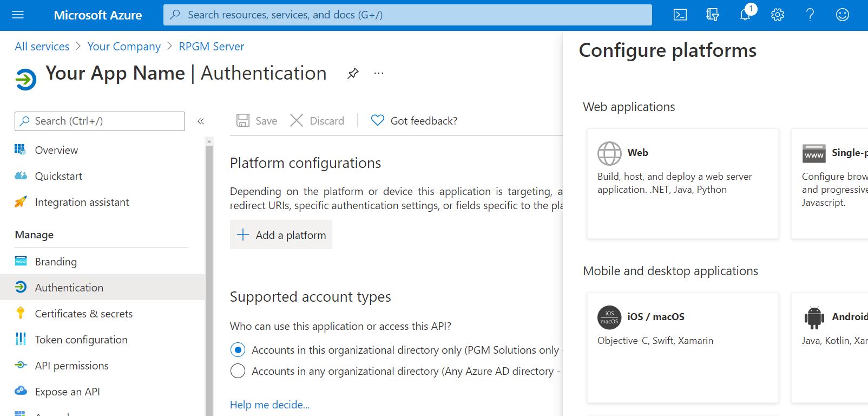Open Token configuration in sidebar

[x=81, y=340]
